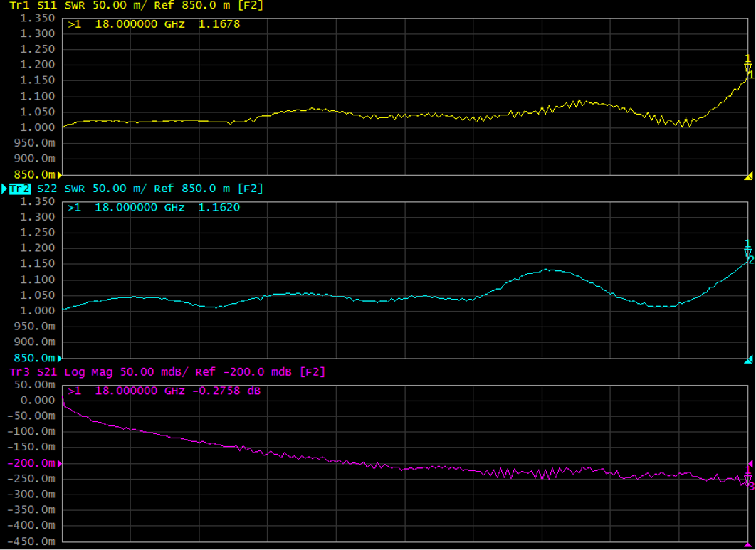Click the 18.000000 GHz marker frequency in the S22 plot
Viewport: 756px width, 550px height.
(x=140, y=208)
